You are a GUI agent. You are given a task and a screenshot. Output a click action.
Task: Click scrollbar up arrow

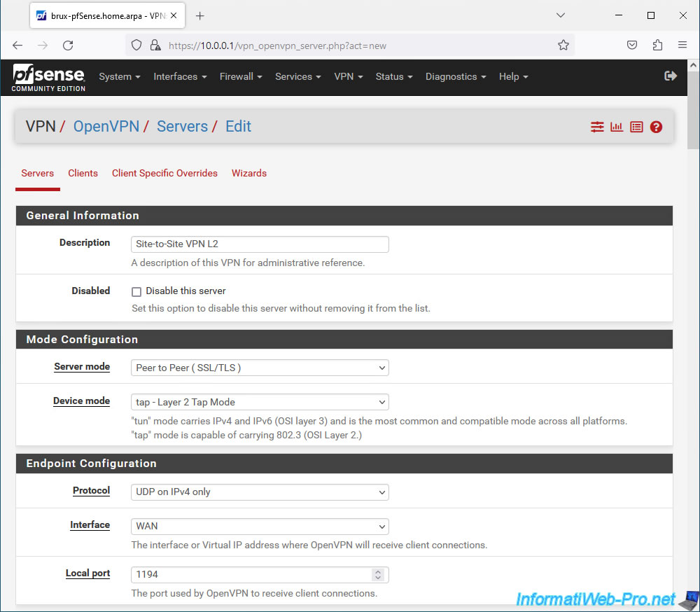pos(693,65)
